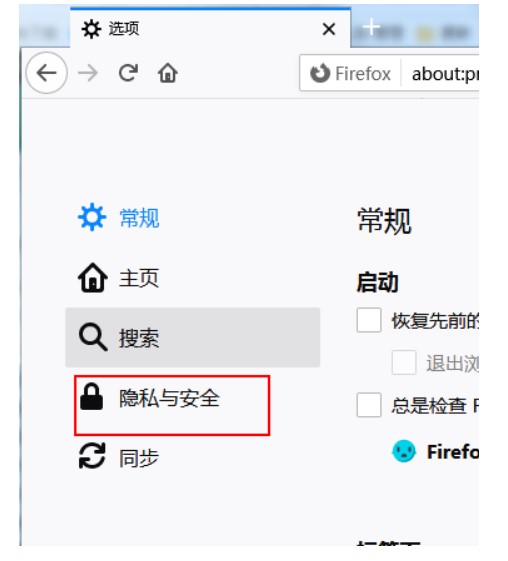Click the back arrow navigation button
This screenshot has height=561, width=508.
pos(47,73)
